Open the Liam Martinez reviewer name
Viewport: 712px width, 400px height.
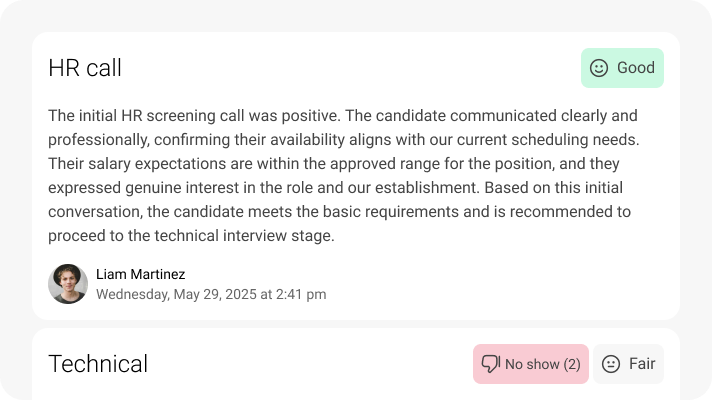pyautogui.click(x=140, y=274)
